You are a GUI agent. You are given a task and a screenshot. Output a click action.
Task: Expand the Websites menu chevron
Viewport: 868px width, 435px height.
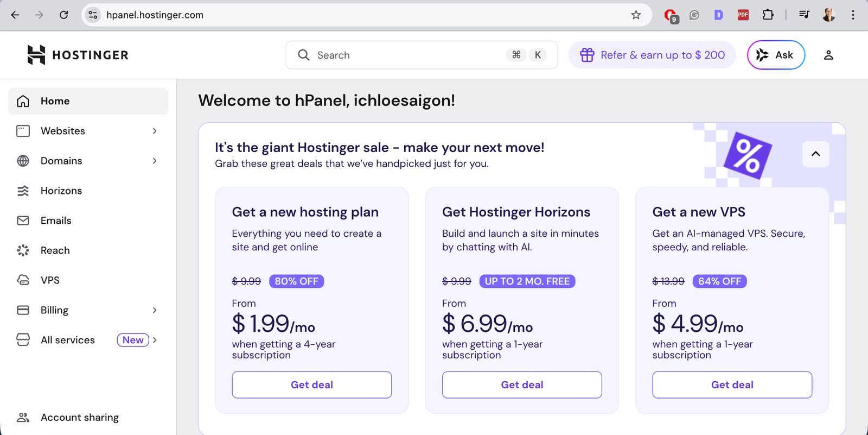pyautogui.click(x=155, y=131)
